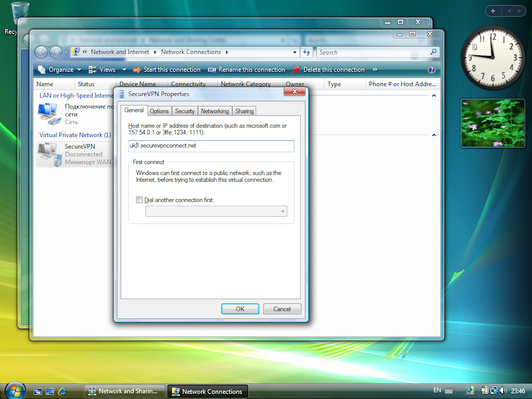532x399 pixels.
Task: Click the search magnifier icon
Action: [x=433, y=52]
